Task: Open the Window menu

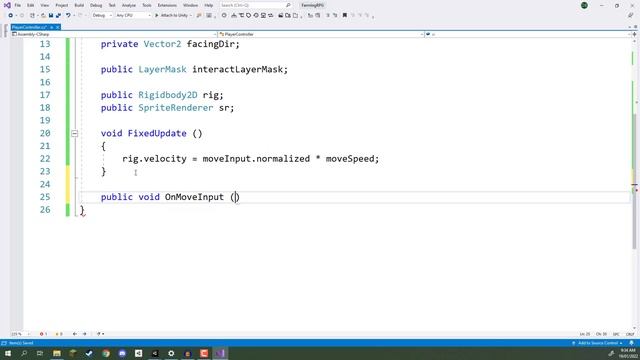Action: pyautogui.click(x=190, y=5)
